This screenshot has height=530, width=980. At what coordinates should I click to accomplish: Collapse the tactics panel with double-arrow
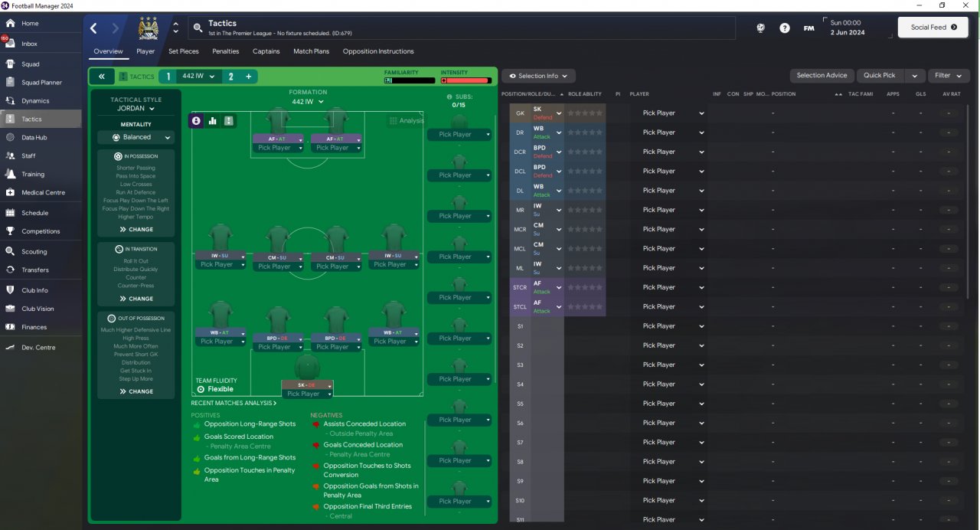[x=101, y=77]
